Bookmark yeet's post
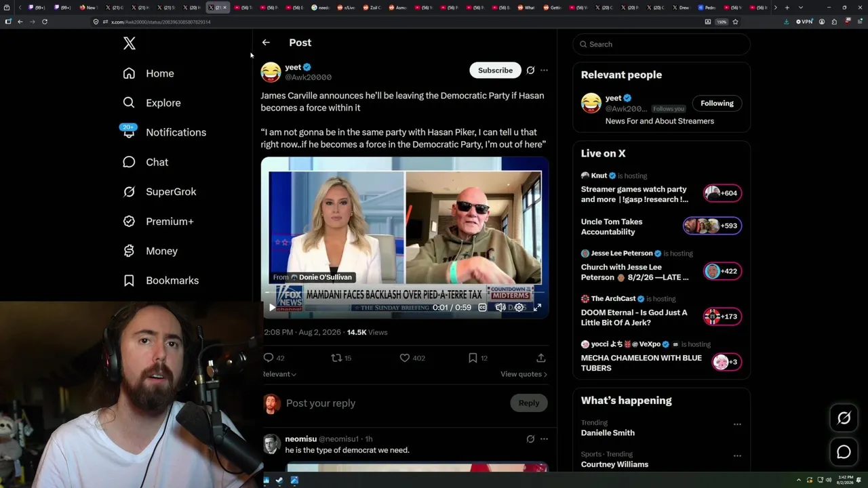Screen dimensions: 868x488 pos(473,358)
